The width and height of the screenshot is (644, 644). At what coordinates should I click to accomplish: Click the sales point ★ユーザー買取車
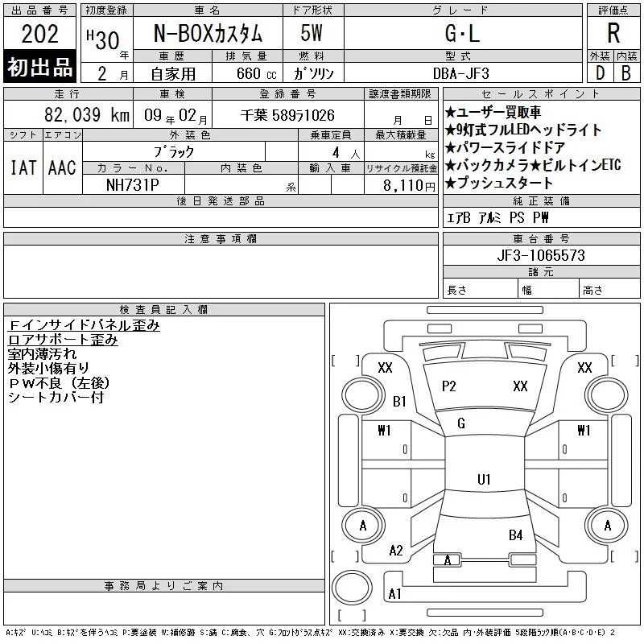pos(493,112)
